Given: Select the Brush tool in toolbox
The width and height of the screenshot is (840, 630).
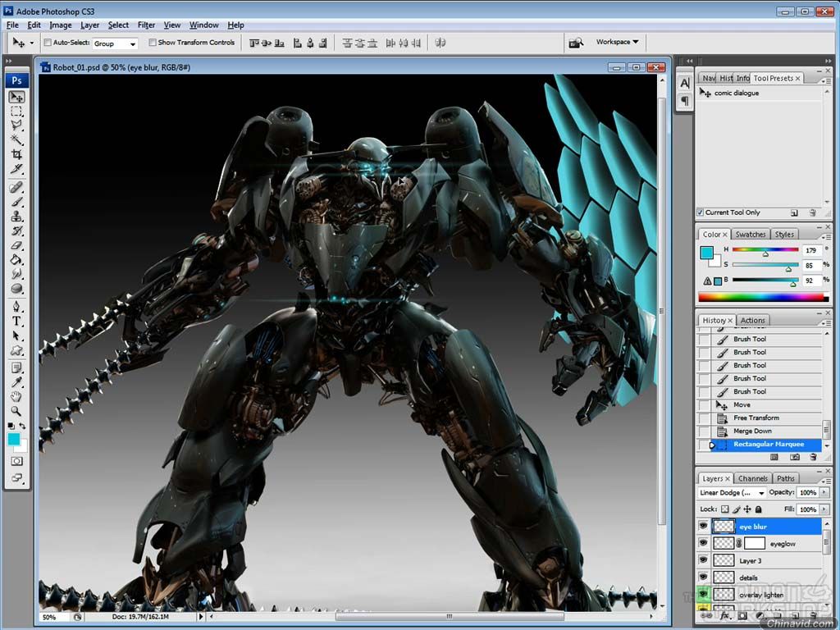Looking at the screenshot, I should pyautogui.click(x=16, y=202).
